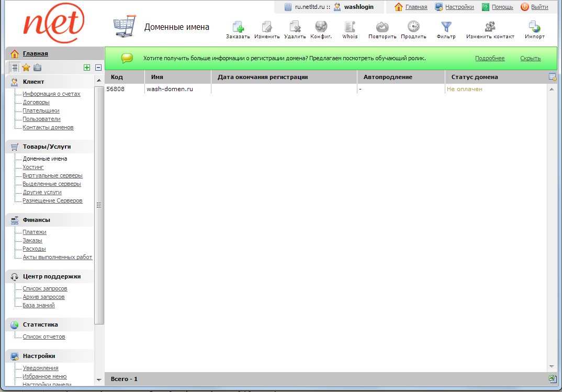Click the Изменить контакт icon
The image size is (562, 392).
(490, 27)
